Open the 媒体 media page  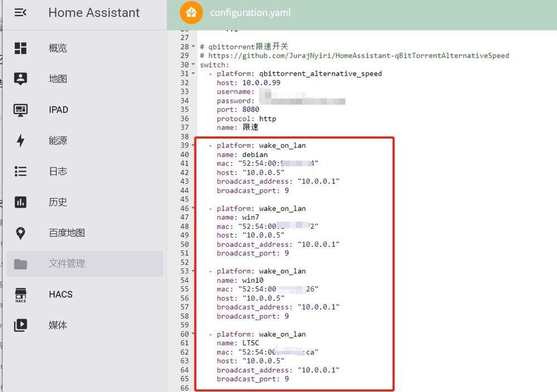click(x=85, y=325)
